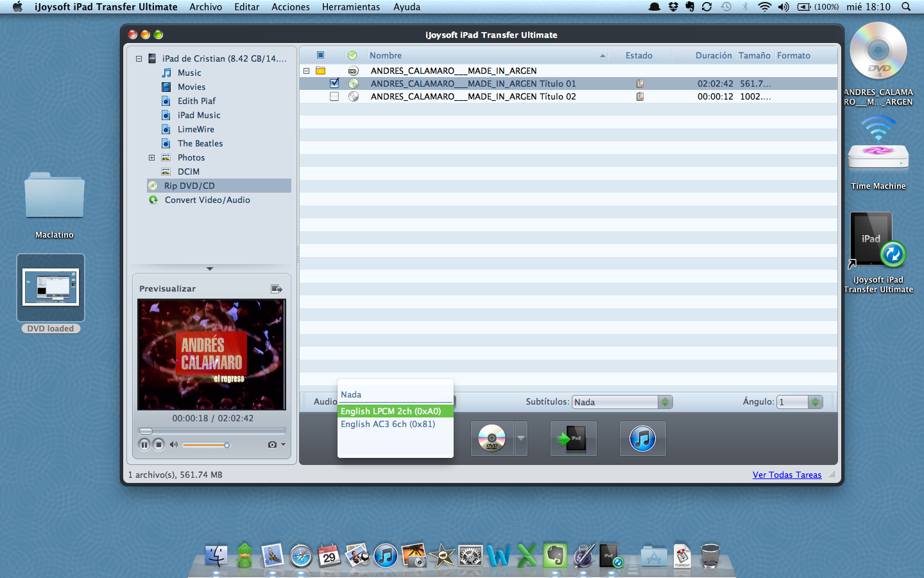Viewport: 924px width, 578px height.
Task: Choose English LPCM 2ch audio track
Action: (x=395, y=411)
